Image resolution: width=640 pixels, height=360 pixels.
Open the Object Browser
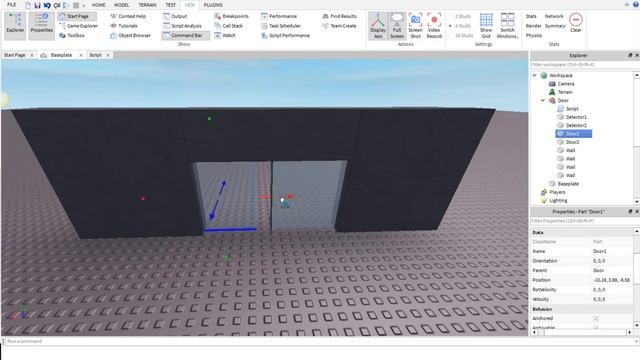tap(131, 36)
